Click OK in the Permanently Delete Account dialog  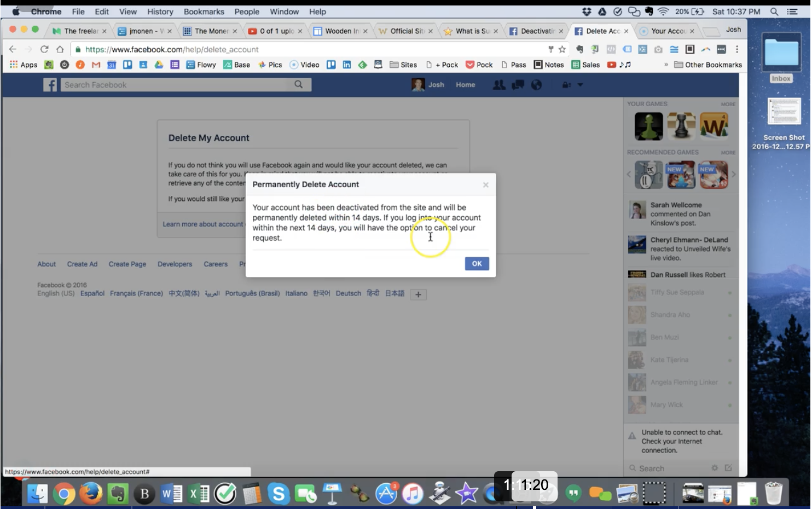[x=477, y=263]
